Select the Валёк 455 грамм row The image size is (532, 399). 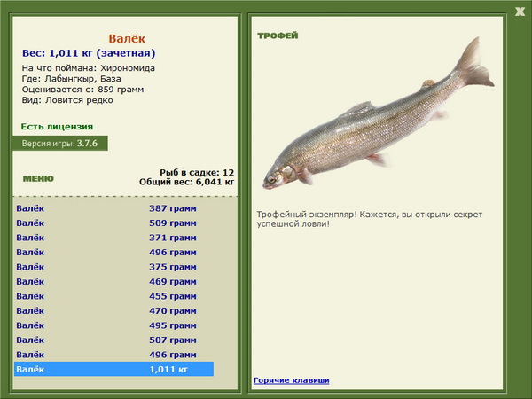(114, 296)
